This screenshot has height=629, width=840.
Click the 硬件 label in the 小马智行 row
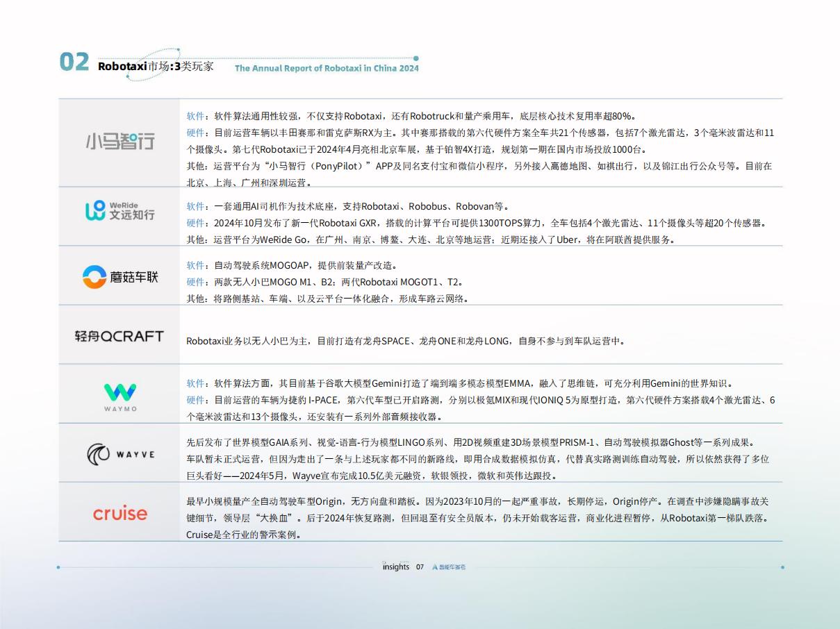tap(195, 133)
